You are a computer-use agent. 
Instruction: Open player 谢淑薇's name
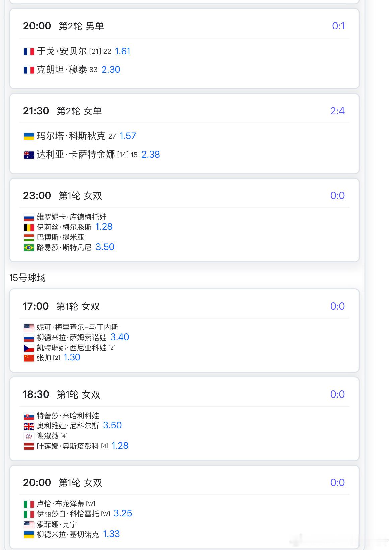(x=48, y=436)
